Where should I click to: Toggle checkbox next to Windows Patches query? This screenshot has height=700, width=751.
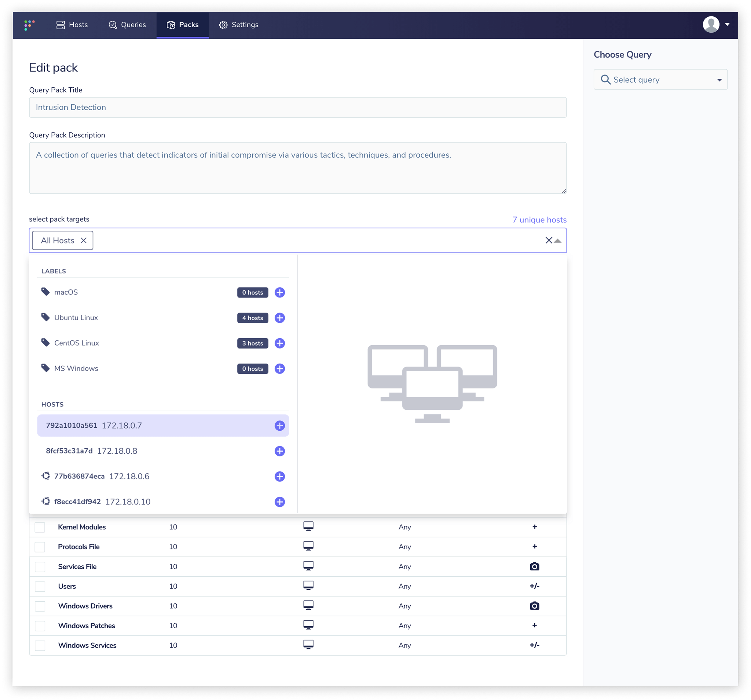(41, 626)
